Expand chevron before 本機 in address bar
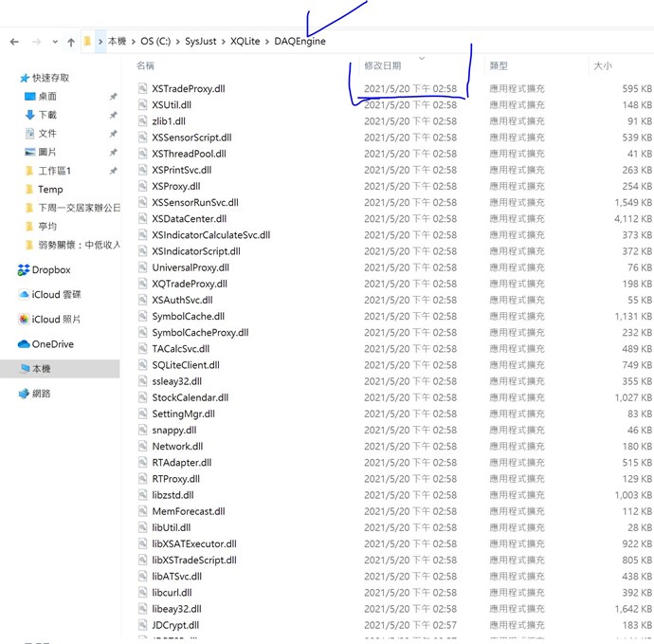Viewport: 654px width, 644px height. (100, 42)
